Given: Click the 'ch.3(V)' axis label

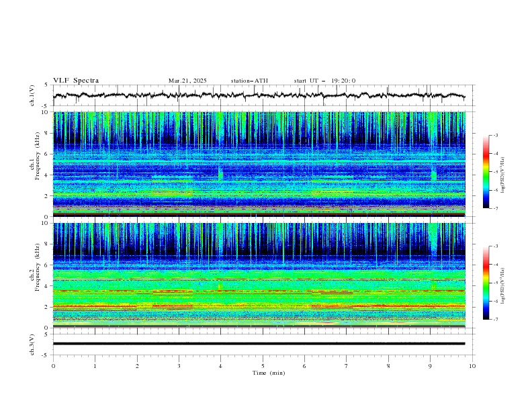Looking at the screenshot, I should (x=32, y=345).
